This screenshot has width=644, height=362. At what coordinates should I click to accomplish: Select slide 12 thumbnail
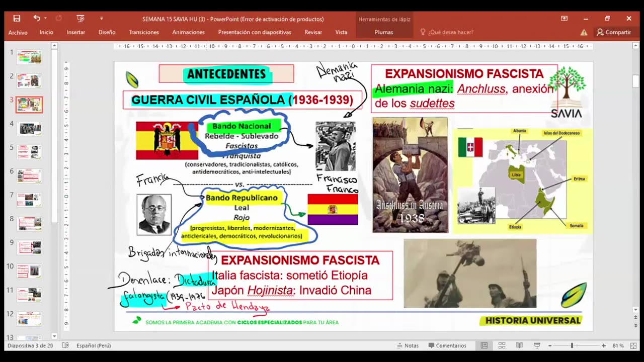(x=29, y=318)
